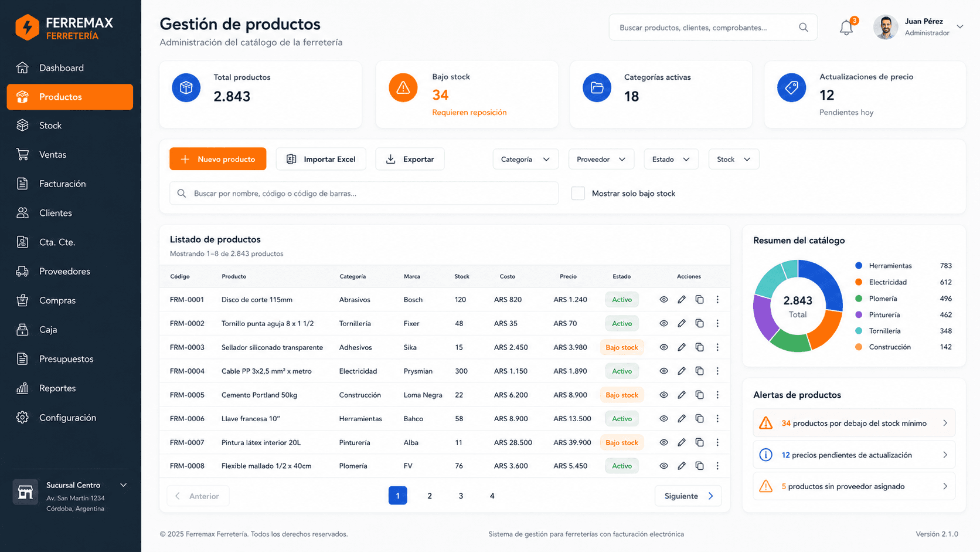Image resolution: width=980 pixels, height=552 pixels.
Task: Edit Pintura látex interior 20L product
Action: [682, 442]
